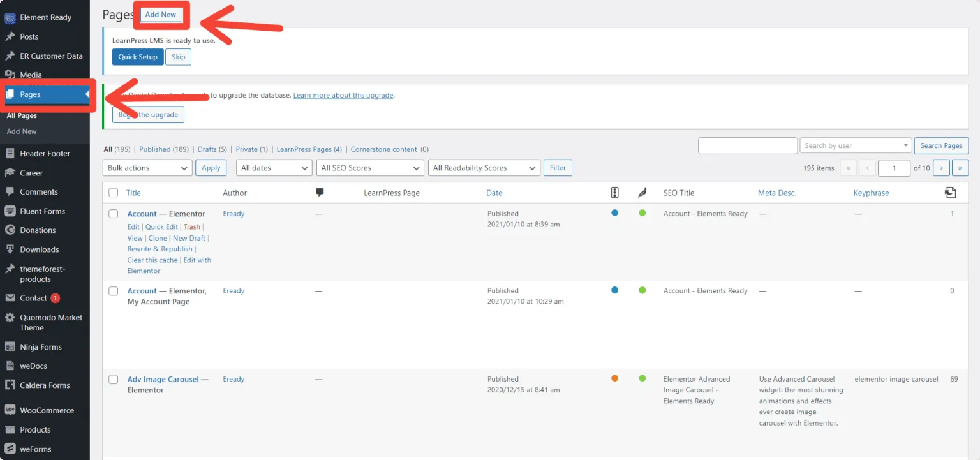Open the All SEO Scores dropdown

[369, 167]
